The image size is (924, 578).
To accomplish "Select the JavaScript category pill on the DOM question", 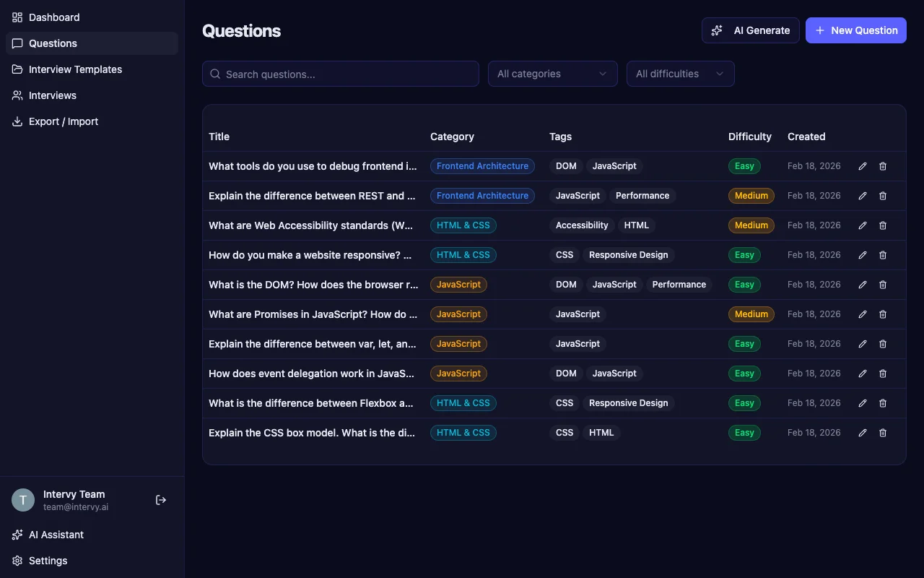I will coord(458,285).
